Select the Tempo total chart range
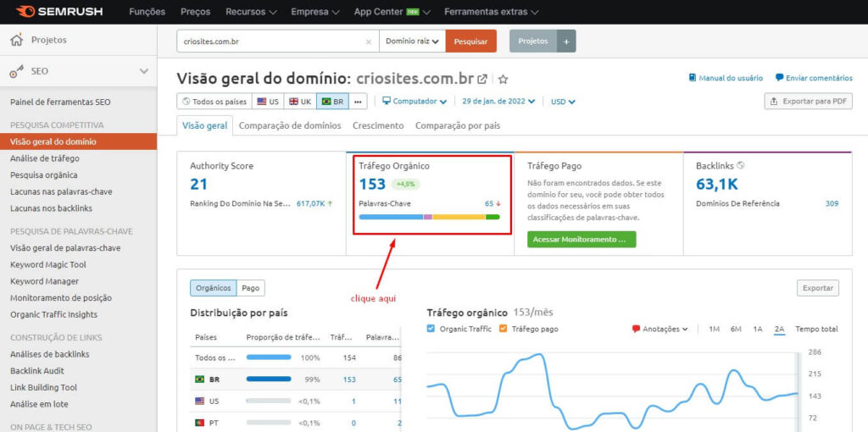 [816, 329]
